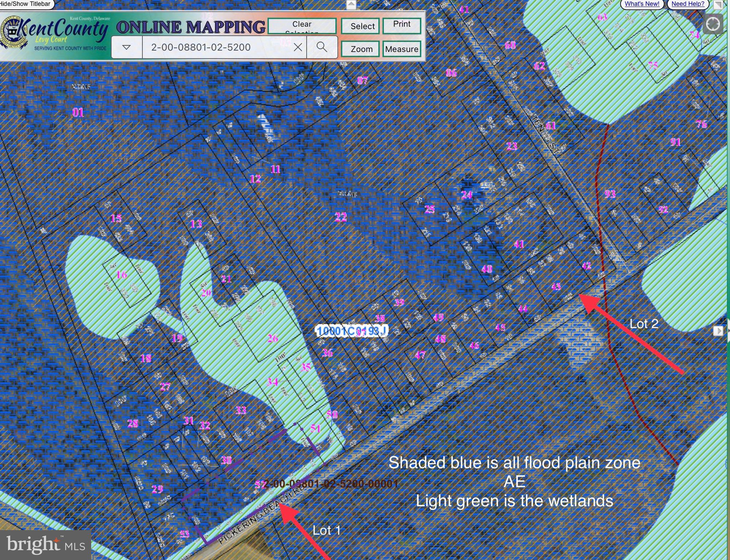Click the bright MLS watermark logo
The height and width of the screenshot is (560, 730).
pos(45,545)
